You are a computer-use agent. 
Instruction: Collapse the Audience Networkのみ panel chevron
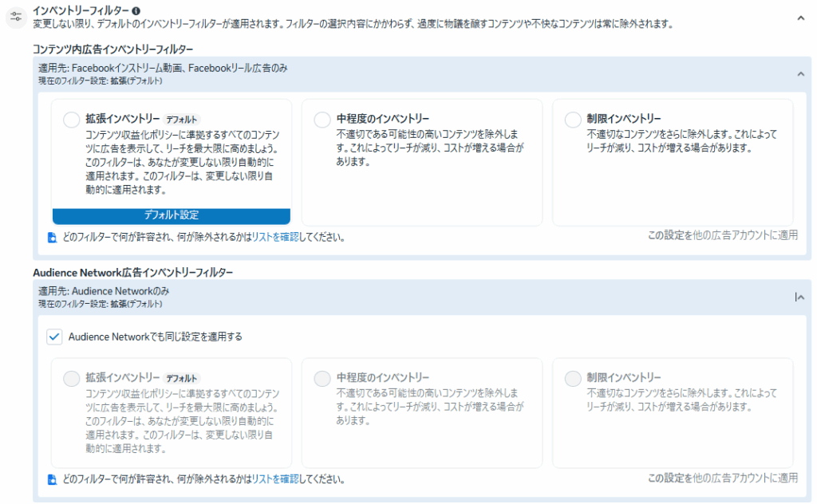coord(800,297)
